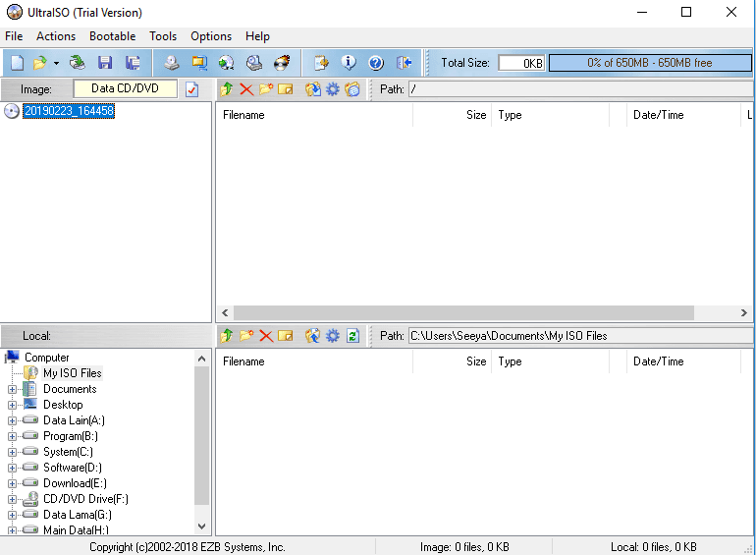Sort Local pane by Size column header
Screen dimensions: 756x555
click(453, 361)
